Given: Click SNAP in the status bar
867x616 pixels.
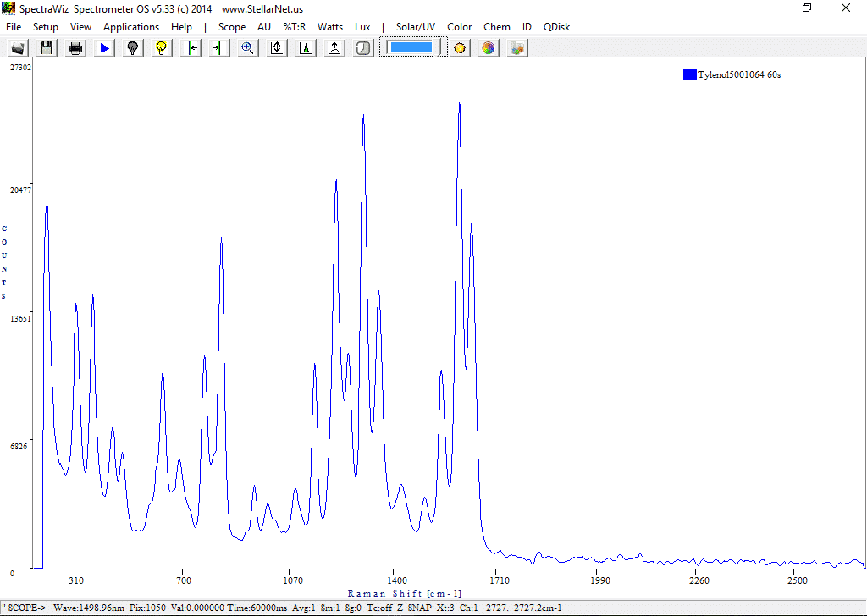Looking at the screenshot, I should click(420, 608).
